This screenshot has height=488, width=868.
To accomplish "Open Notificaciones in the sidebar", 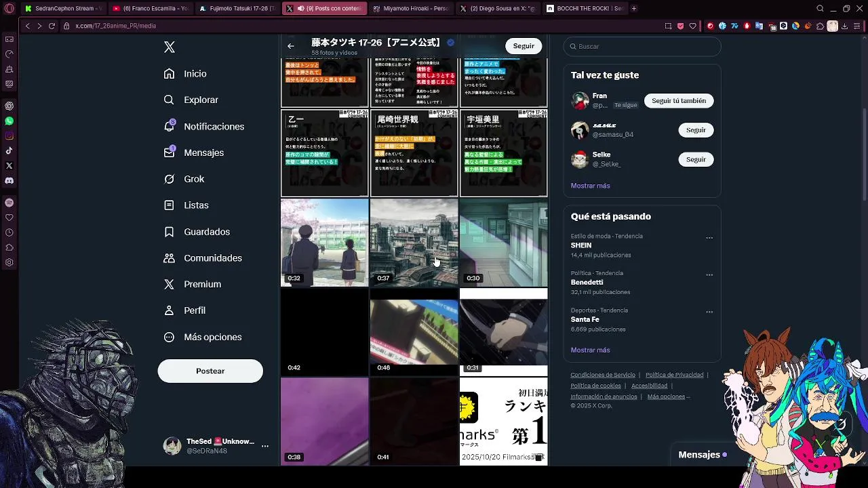I will (204, 126).
